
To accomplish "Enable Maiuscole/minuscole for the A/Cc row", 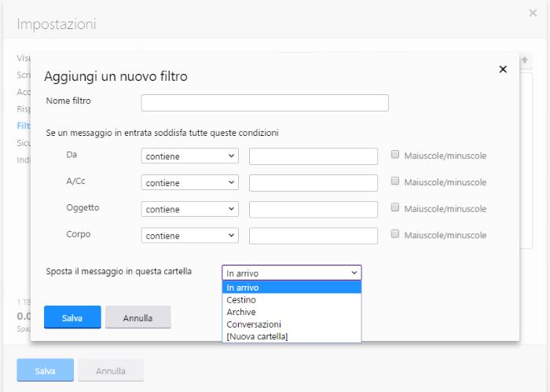I will (x=395, y=181).
